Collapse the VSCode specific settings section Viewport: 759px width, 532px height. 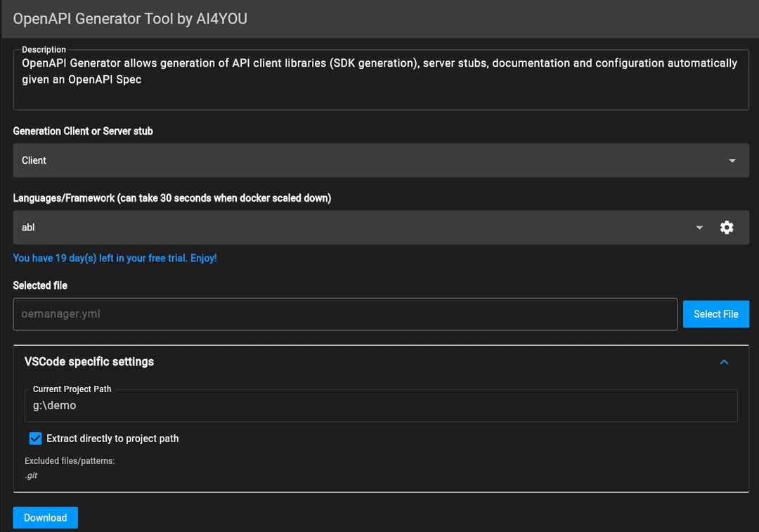pyautogui.click(x=724, y=362)
